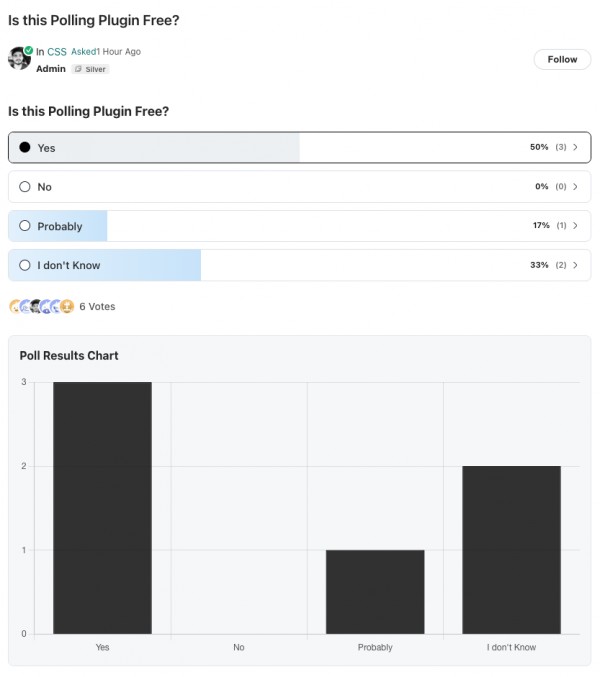This screenshot has height=677, width=600.
Task: Expand voters chevron for Probably option
Action: tap(575, 226)
